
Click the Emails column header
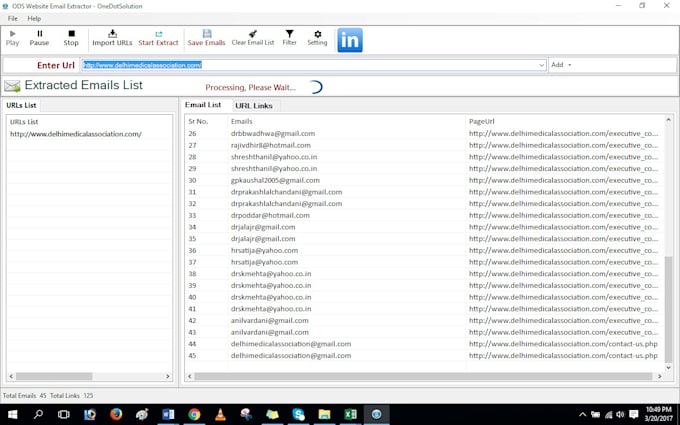(242, 121)
